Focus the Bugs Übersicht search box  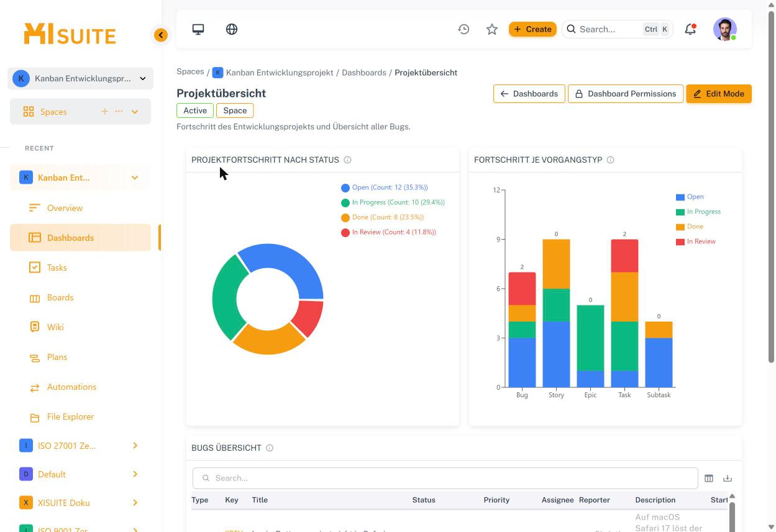(x=445, y=478)
